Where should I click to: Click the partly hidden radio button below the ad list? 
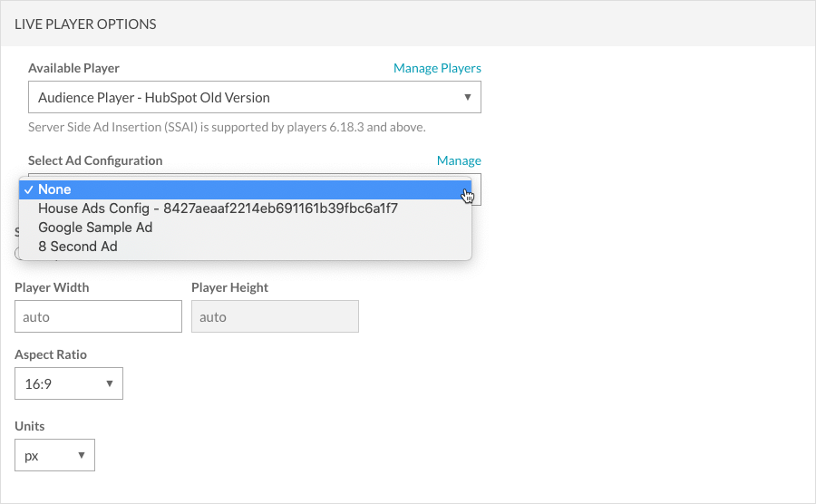(17, 255)
